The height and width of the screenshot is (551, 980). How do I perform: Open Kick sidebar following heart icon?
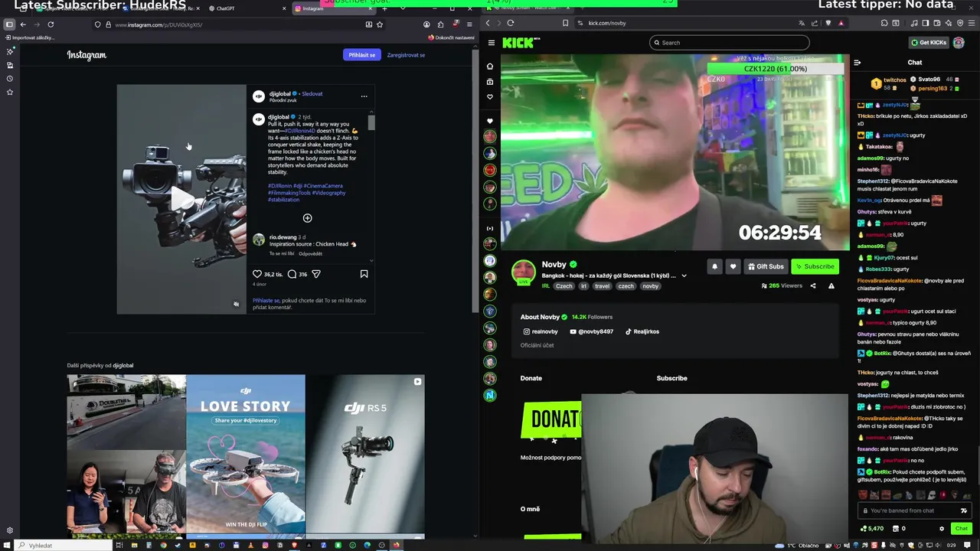pyautogui.click(x=490, y=96)
